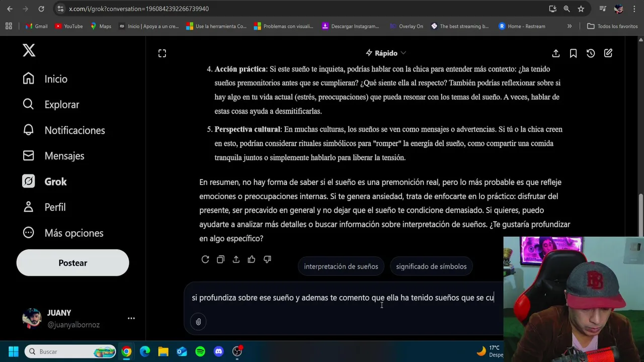Reload the page
The image size is (644, 362).
tap(41, 9)
